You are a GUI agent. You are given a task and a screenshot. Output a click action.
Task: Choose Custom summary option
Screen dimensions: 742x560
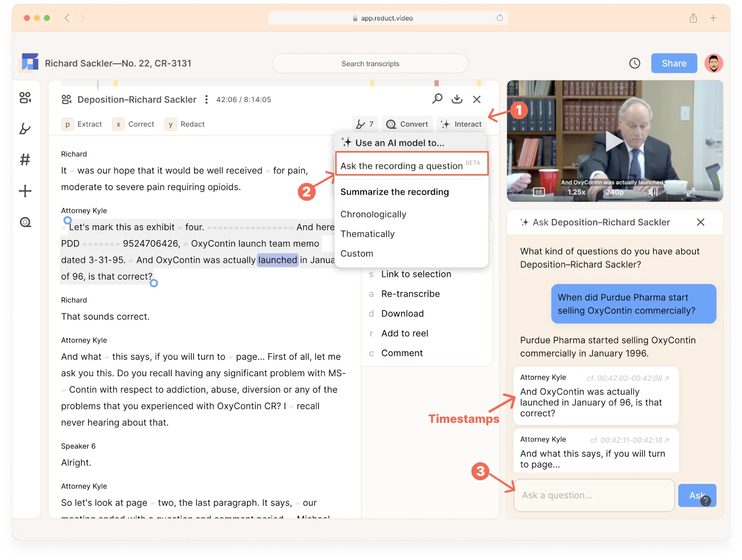pos(357,254)
